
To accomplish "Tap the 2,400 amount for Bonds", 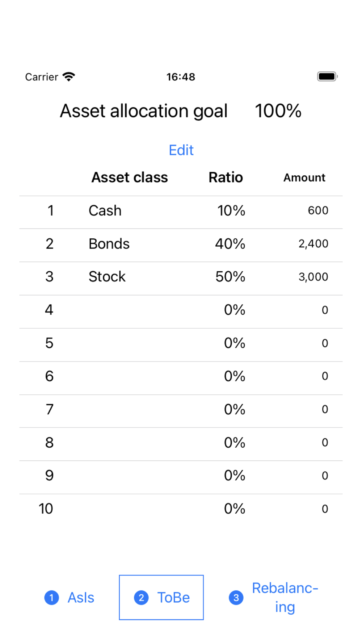I will [313, 244].
